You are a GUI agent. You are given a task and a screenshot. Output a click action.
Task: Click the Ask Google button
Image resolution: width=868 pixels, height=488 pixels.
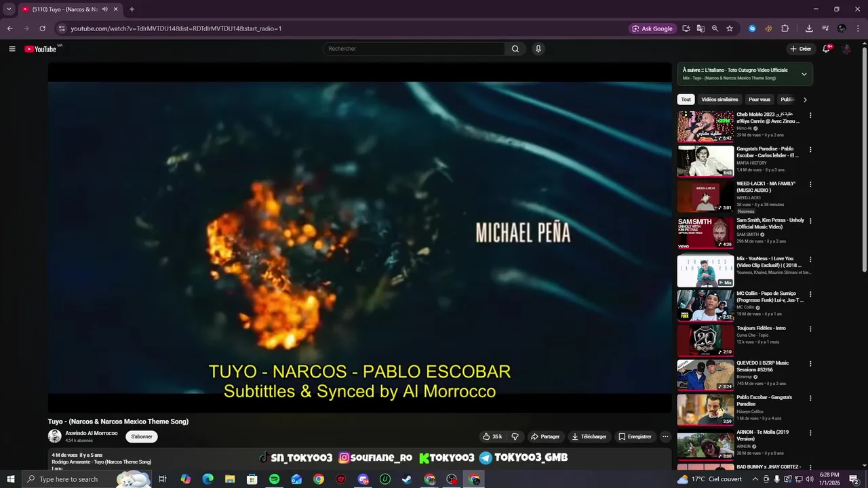[x=652, y=28]
